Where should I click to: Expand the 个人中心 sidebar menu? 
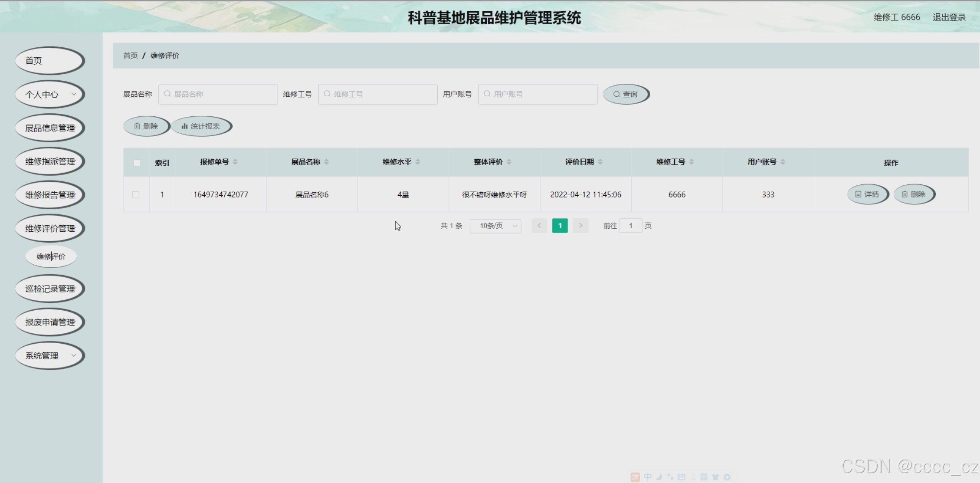pyautogui.click(x=49, y=94)
